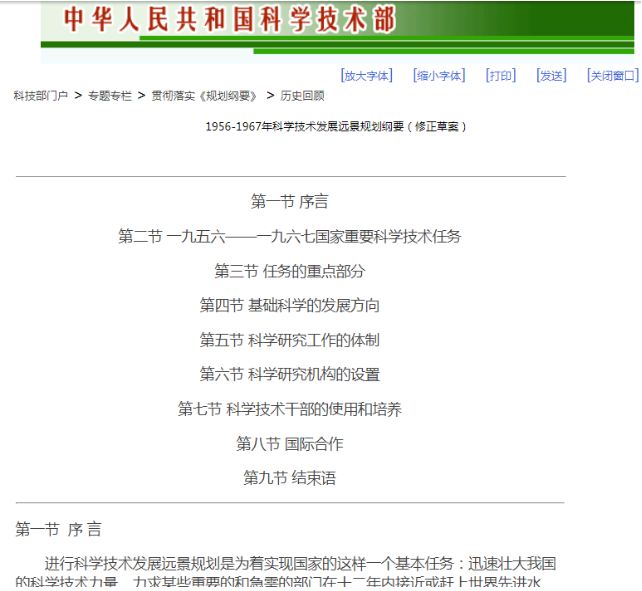Image resolution: width=642 pixels, height=591 pixels.
Task: Click the 关闭窗口 close window link
Action: tap(612, 76)
